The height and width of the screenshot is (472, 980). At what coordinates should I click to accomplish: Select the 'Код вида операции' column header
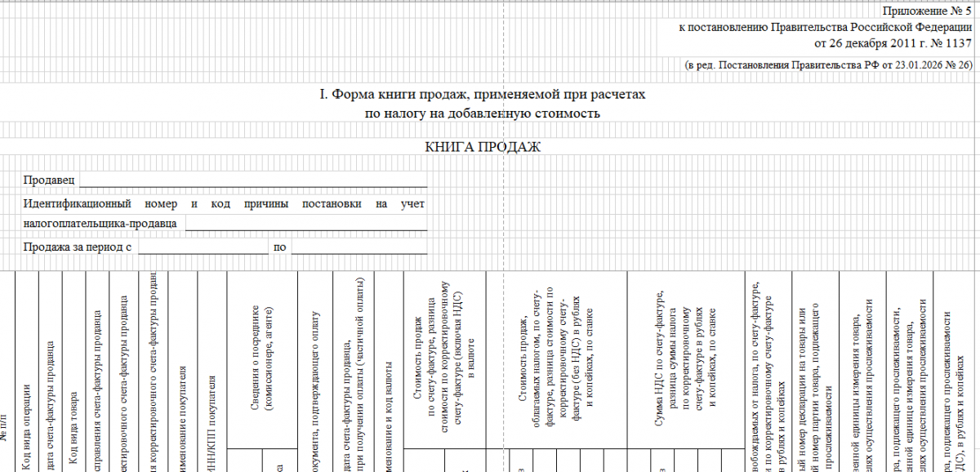click(27, 426)
